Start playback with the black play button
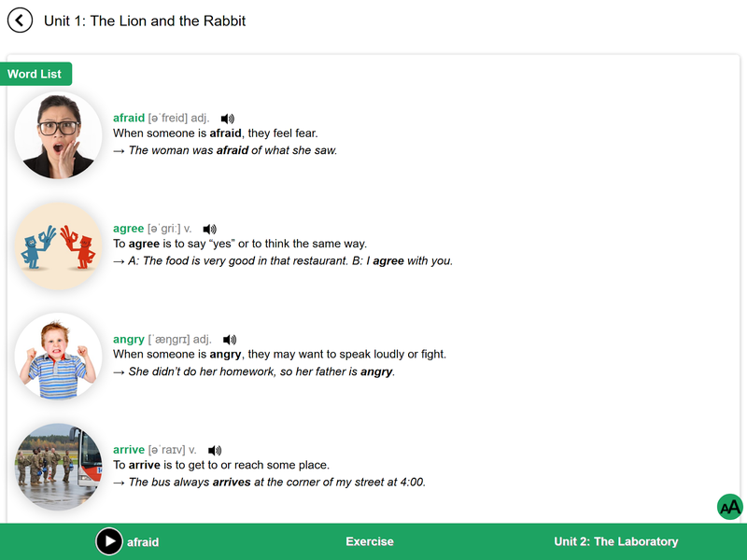The height and width of the screenshot is (560, 747). pyautogui.click(x=109, y=541)
